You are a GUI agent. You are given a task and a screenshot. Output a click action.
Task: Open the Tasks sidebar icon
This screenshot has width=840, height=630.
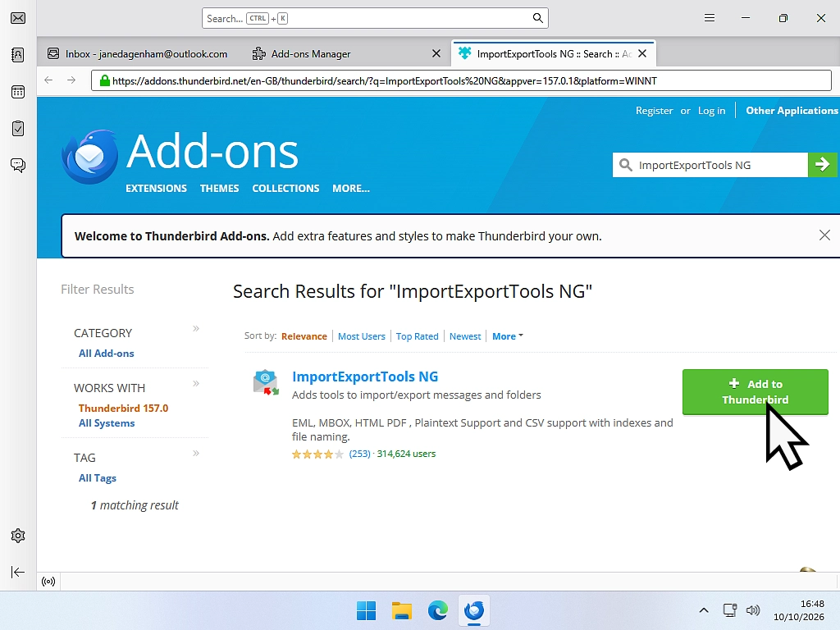point(18,129)
